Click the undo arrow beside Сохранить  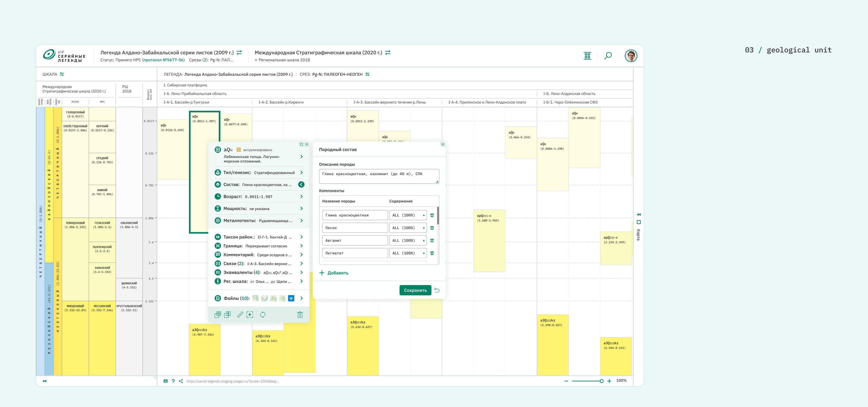(x=437, y=290)
